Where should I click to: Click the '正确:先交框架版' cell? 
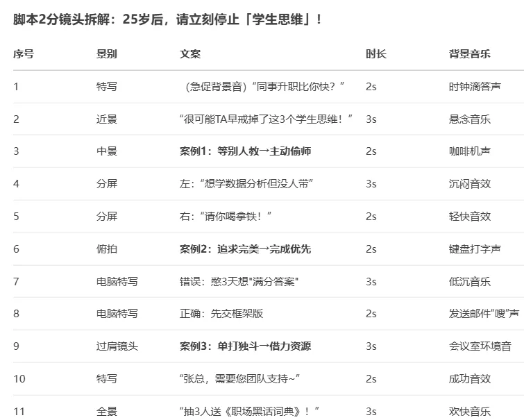(x=221, y=313)
